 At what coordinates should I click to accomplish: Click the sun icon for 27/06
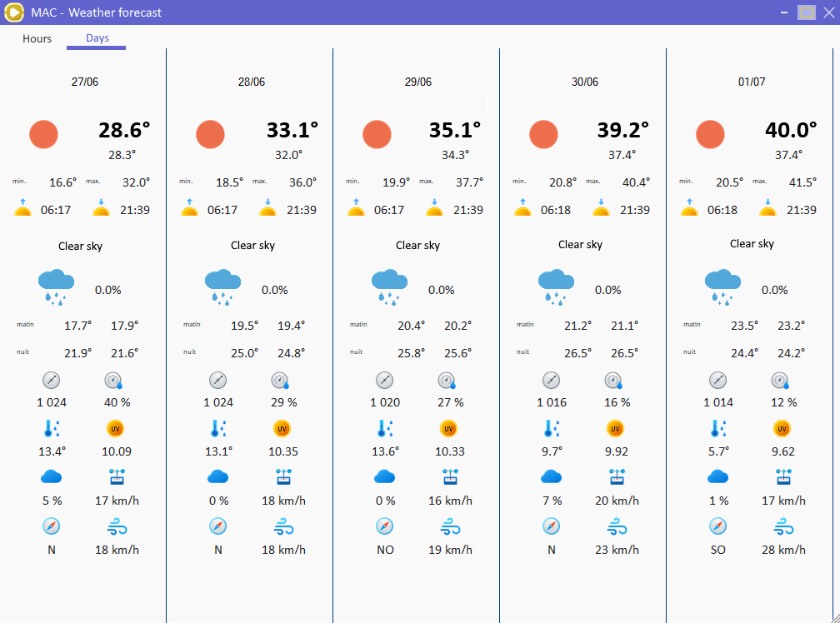(x=43, y=134)
